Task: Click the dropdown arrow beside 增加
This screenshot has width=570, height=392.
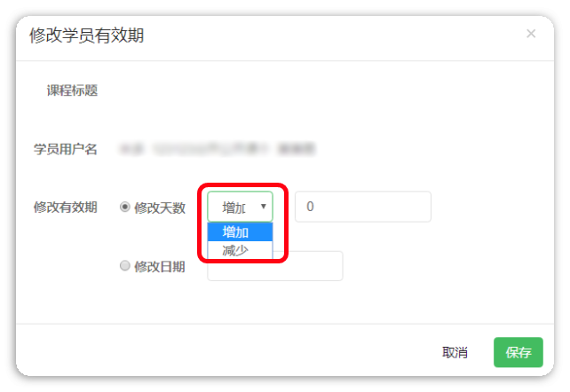Action: 264,207
